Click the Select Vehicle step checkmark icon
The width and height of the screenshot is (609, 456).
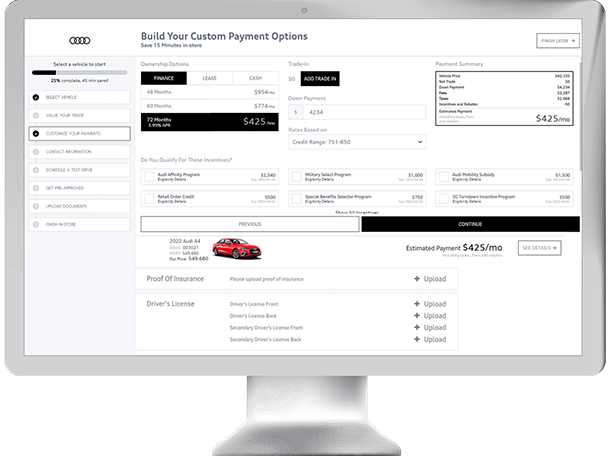[36, 98]
